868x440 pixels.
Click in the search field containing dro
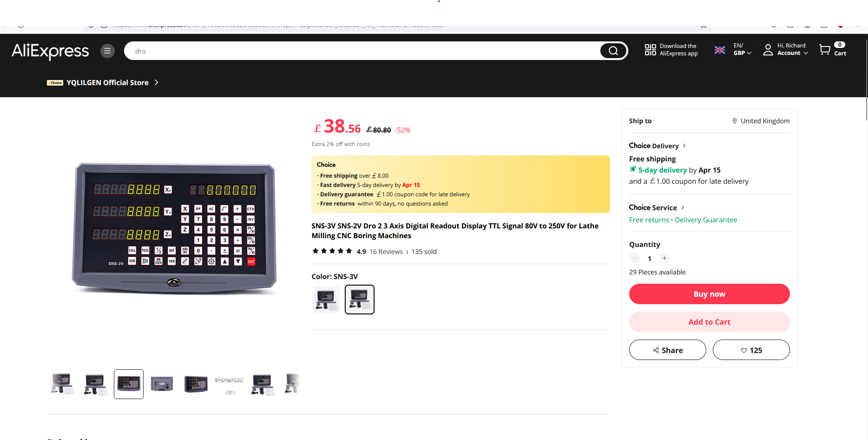362,51
